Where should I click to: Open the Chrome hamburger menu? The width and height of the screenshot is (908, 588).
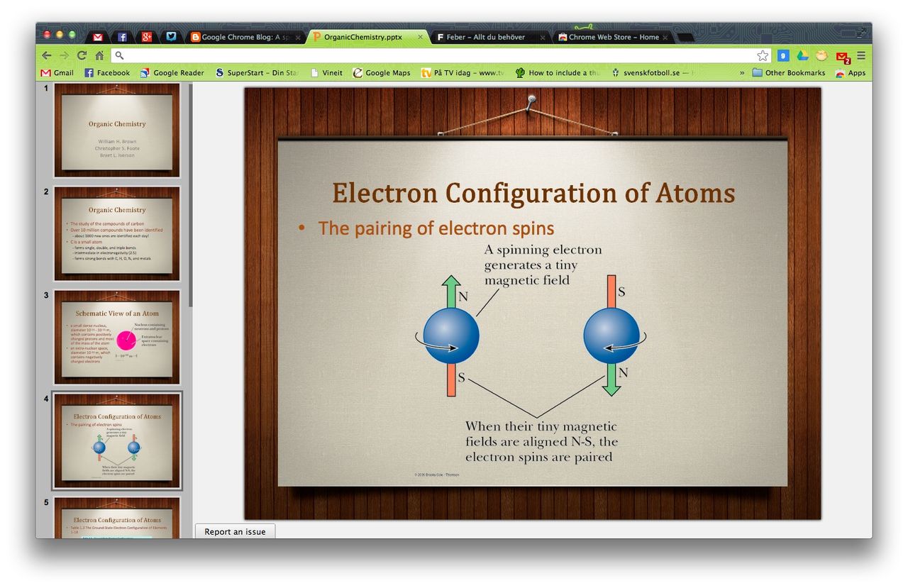coord(861,55)
